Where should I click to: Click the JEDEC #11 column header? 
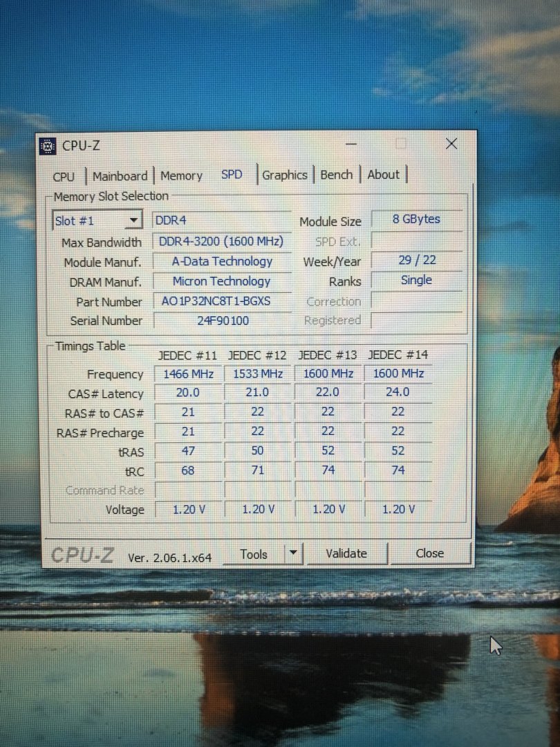pyautogui.click(x=187, y=356)
